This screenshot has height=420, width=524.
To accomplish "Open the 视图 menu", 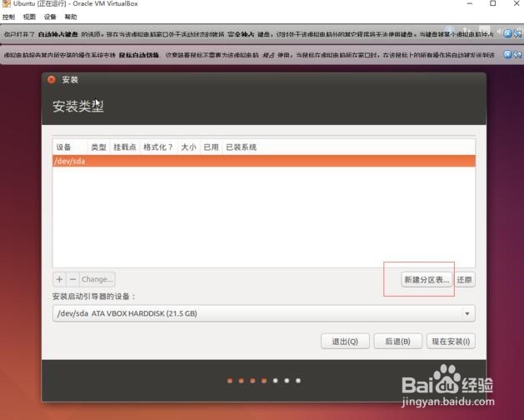I will pos(29,17).
